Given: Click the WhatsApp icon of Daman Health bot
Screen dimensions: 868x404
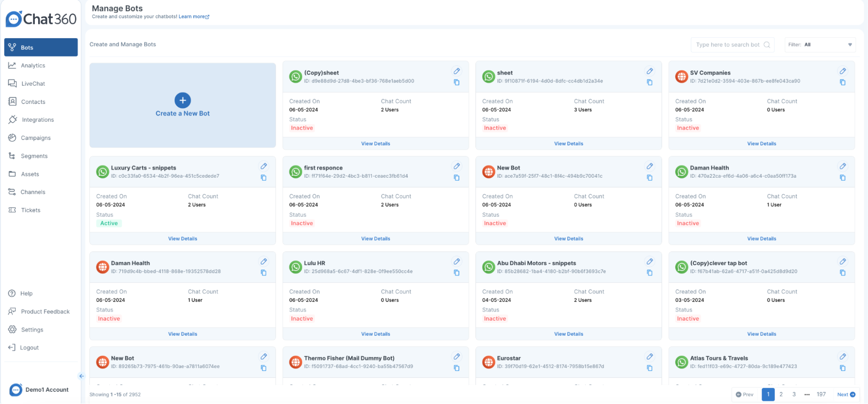Looking at the screenshot, I should coord(682,172).
